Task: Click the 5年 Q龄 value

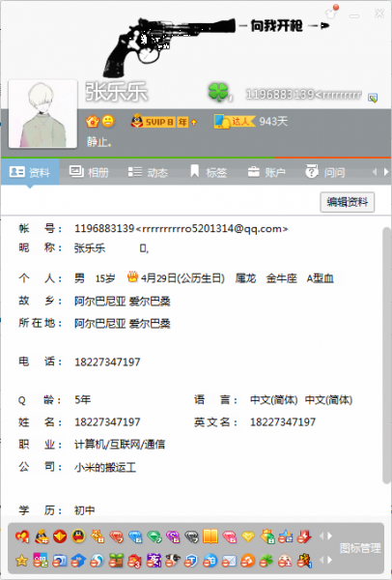Action: 83,399
